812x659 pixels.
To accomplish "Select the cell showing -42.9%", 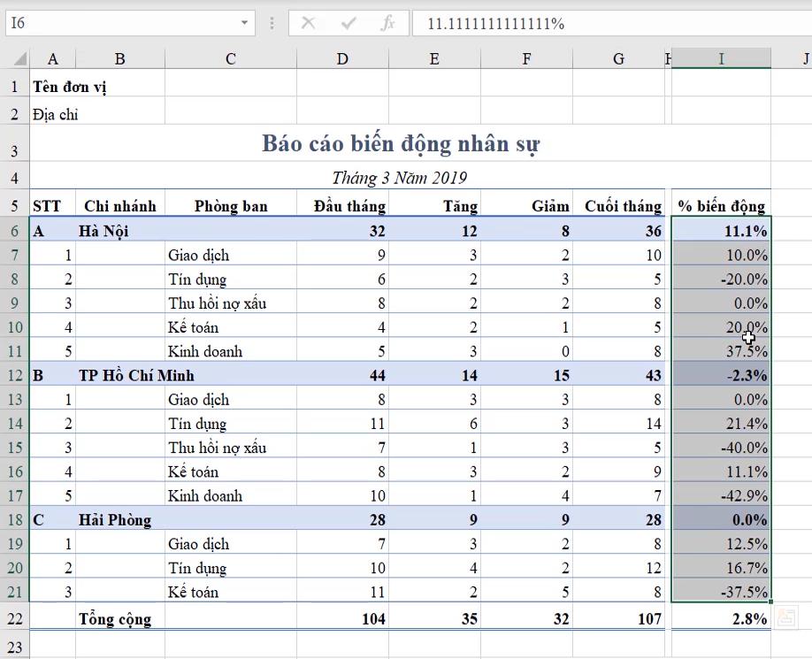I will pos(722,495).
